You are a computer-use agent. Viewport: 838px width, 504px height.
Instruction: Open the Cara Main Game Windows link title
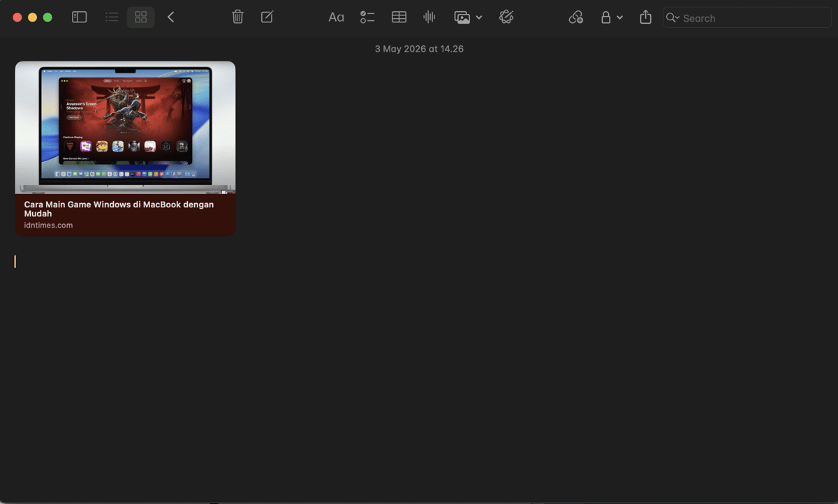click(x=119, y=209)
